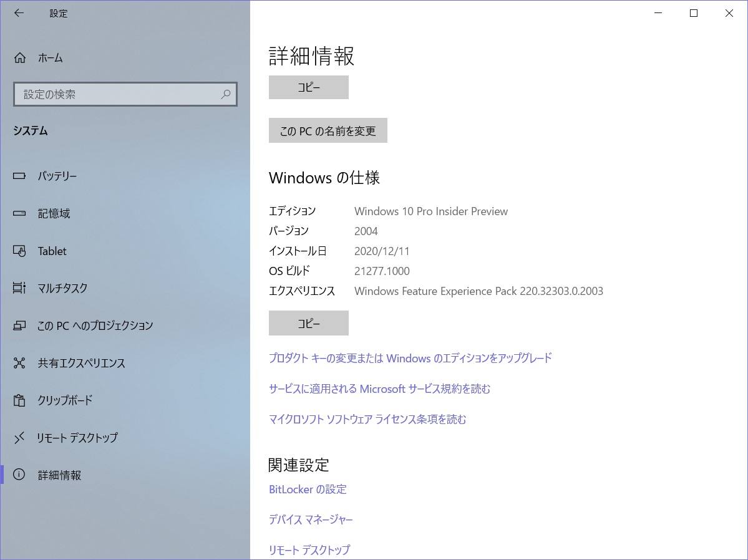Close the Settings window
Screen dimensions: 748x560
point(729,13)
